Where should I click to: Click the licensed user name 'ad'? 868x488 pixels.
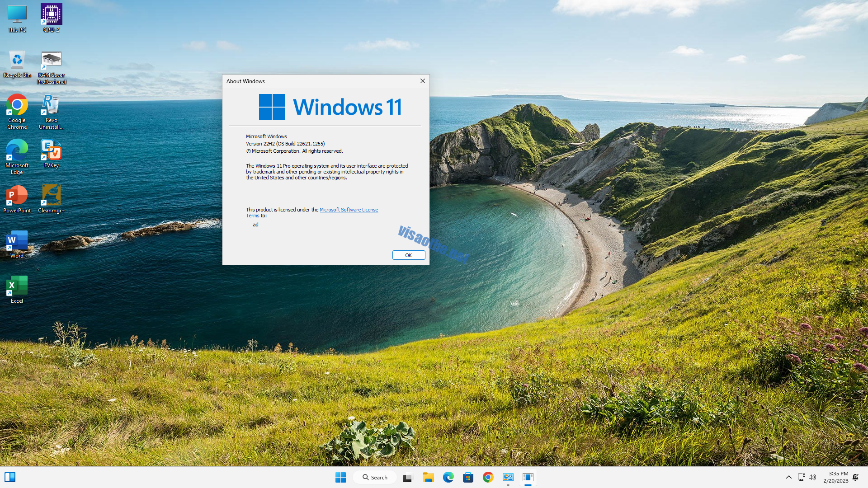[256, 225]
